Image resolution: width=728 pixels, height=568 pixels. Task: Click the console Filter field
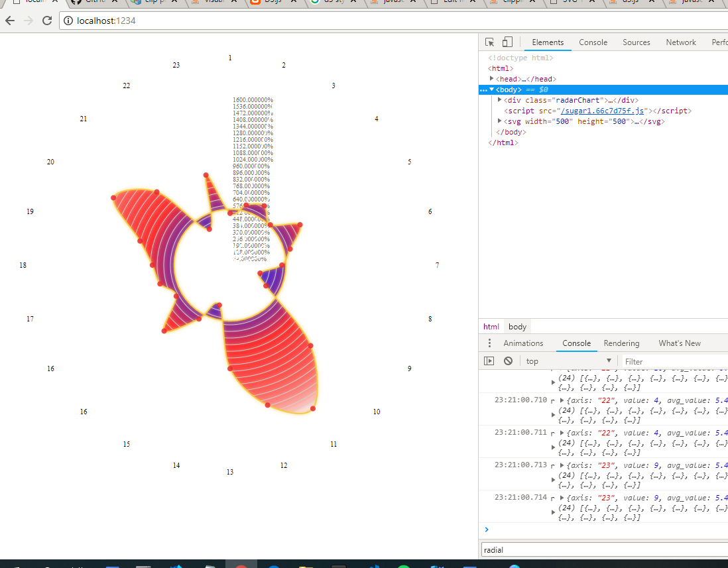[x=674, y=361]
